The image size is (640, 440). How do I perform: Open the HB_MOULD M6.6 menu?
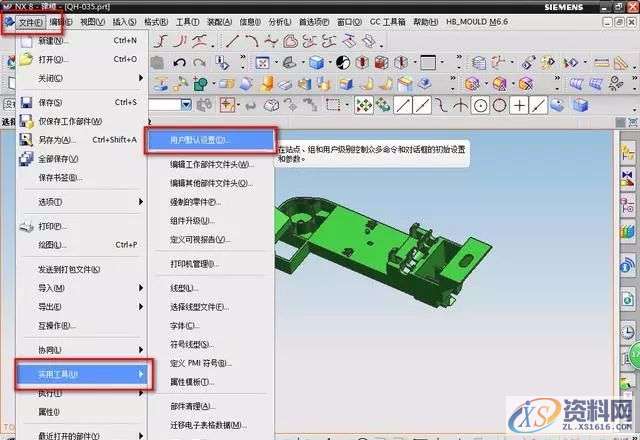(476, 22)
